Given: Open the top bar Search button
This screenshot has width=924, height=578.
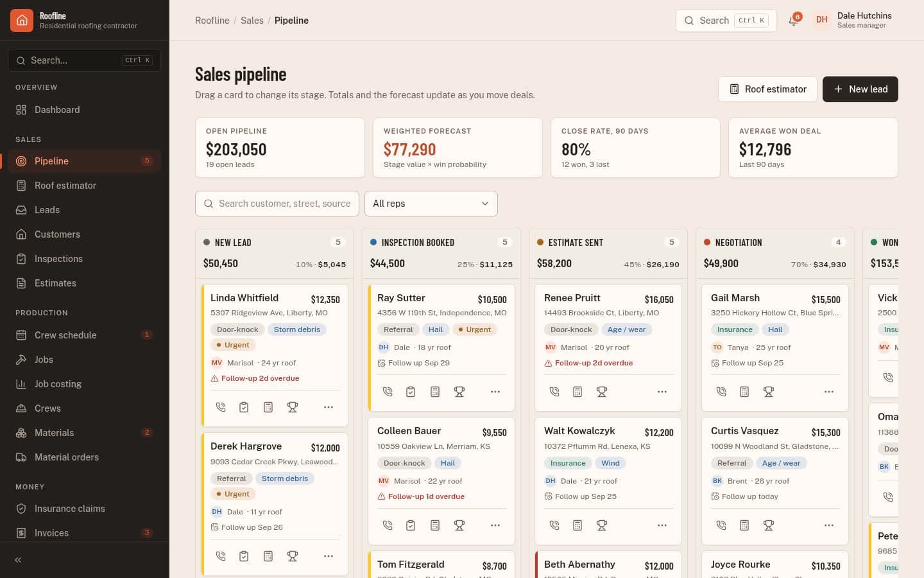Looking at the screenshot, I should (726, 21).
